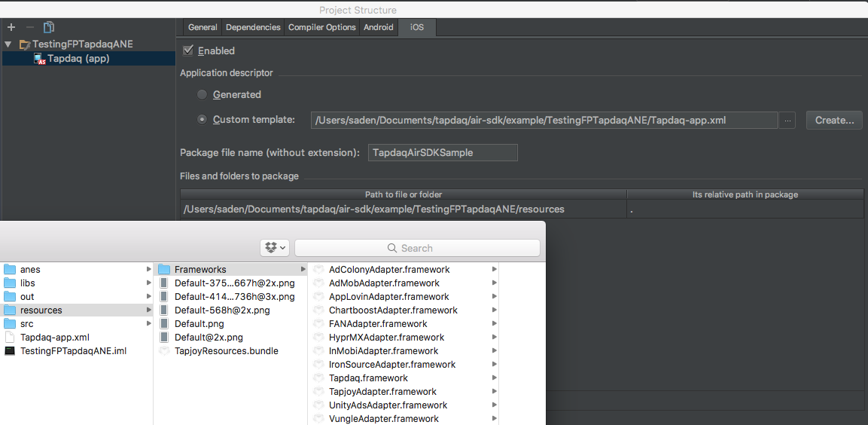This screenshot has width=868, height=425.
Task: Click the Frameworks folder icon in Finder
Action: click(164, 270)
